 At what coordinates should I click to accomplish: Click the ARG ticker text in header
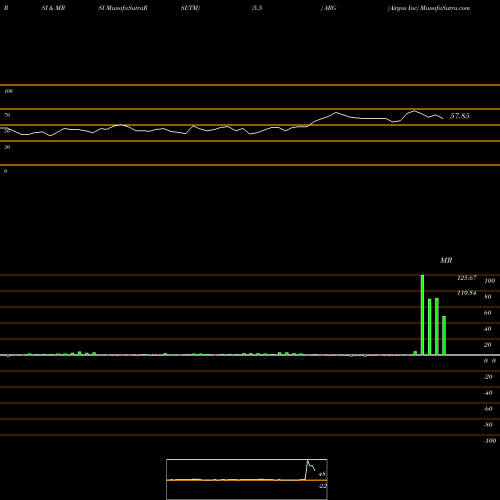click(x=330, y=8)
